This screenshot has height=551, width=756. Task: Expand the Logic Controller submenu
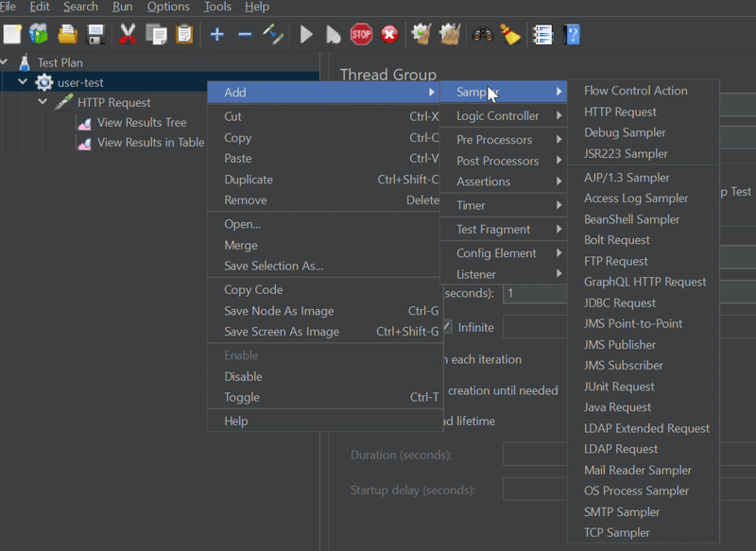(504, 115)
